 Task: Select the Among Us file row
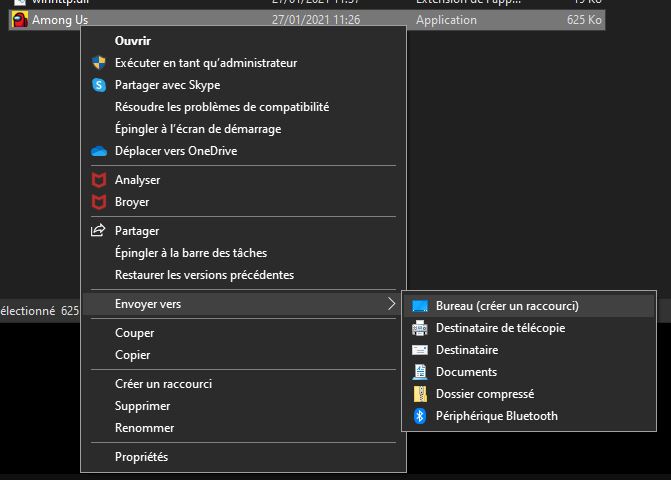300,20
